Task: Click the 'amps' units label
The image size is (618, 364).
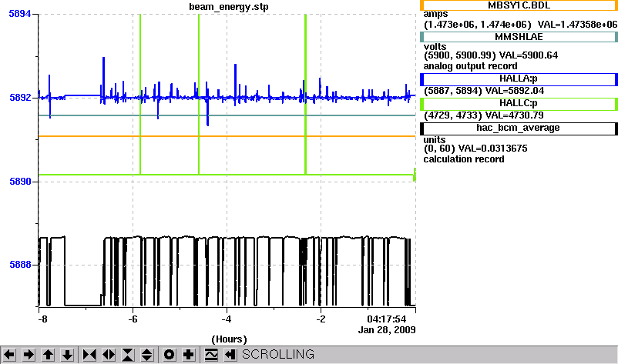Action: (x=435, y=15)
